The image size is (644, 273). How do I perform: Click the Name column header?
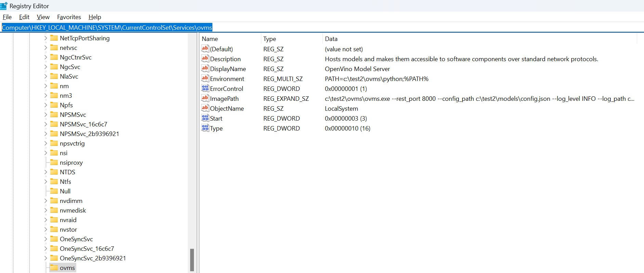coord(210,39)
